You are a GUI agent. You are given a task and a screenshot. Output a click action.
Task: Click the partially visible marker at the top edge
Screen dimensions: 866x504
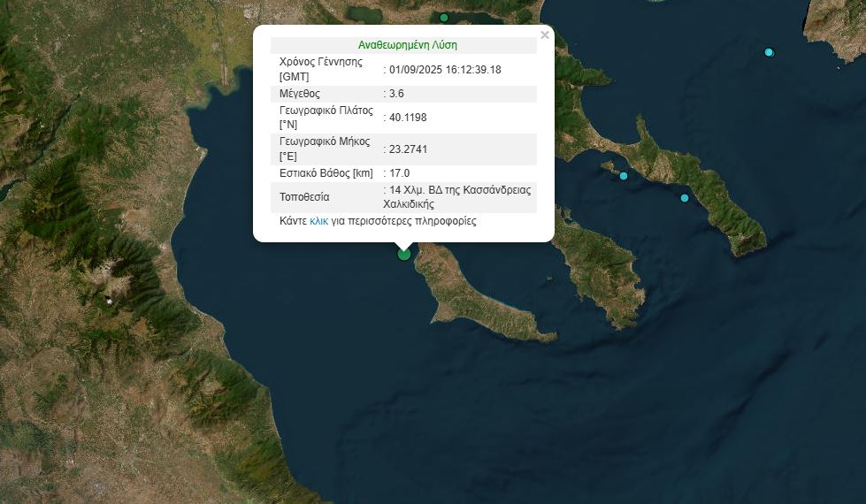(x=655, y=1)
